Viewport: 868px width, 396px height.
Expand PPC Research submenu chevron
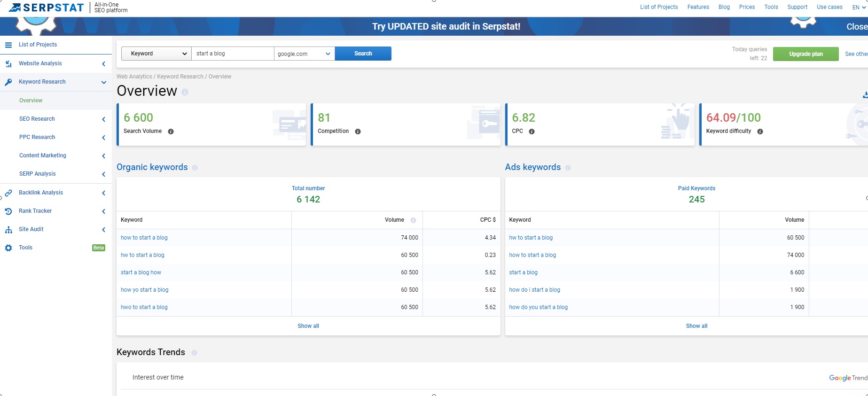(x=104, y=138)
